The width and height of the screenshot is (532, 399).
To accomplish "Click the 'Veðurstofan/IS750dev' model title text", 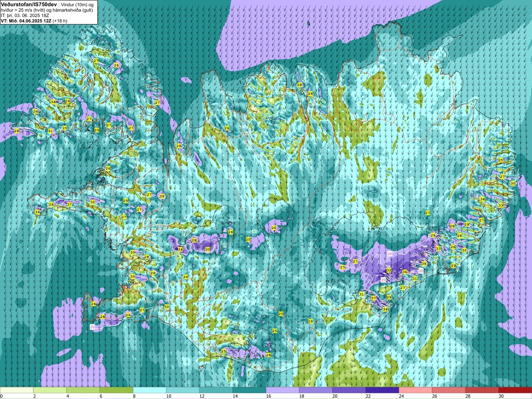I will click(x=29, y=4).
